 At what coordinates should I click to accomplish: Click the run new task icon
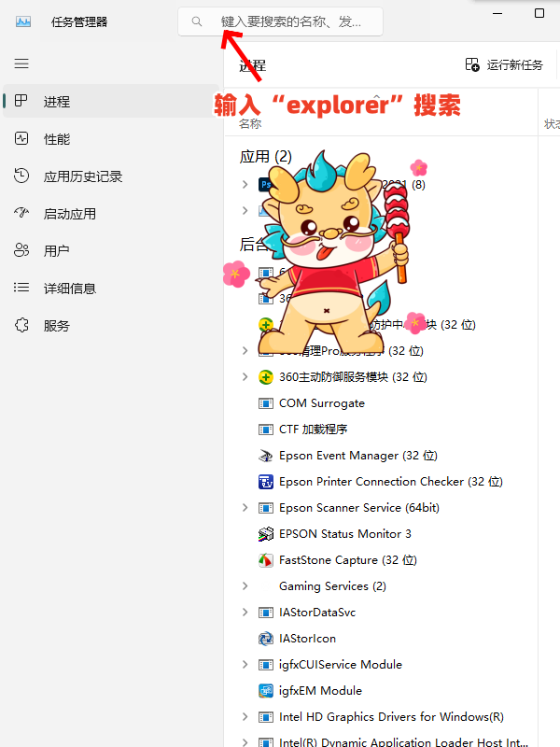pyautogui.click(x=472, y=64)
